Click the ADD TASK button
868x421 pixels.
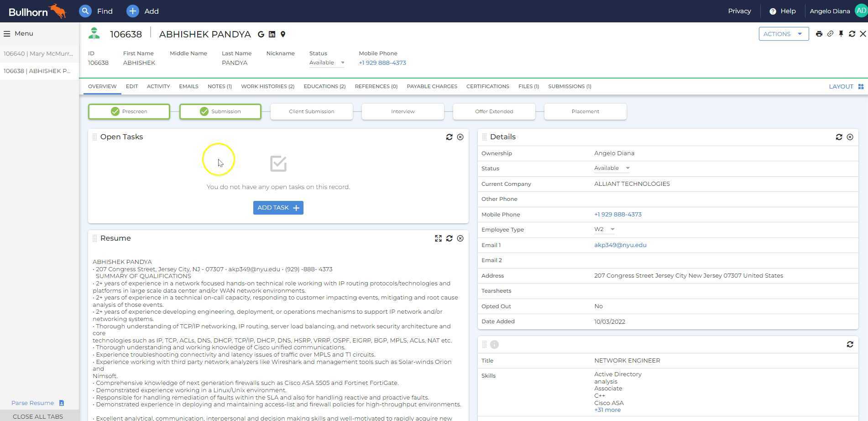pos(278,208)
